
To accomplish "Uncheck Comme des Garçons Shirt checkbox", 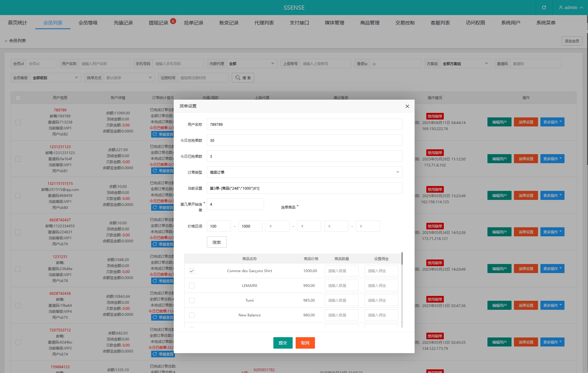I will tap(191, 271).
